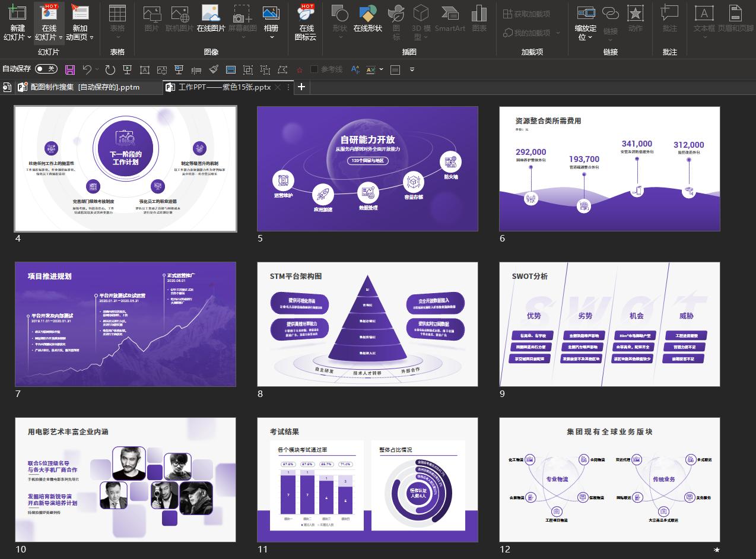The image size is (756, 559).
Task: Open the Customize Quick Access Toolbar arrow
Action: tap(412, 69)
